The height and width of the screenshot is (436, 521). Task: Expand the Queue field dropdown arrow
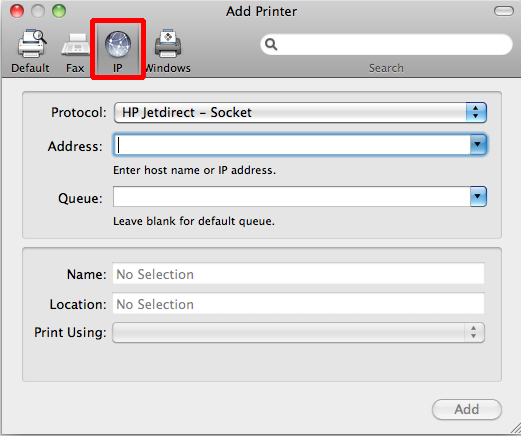(x=478, y=197)
